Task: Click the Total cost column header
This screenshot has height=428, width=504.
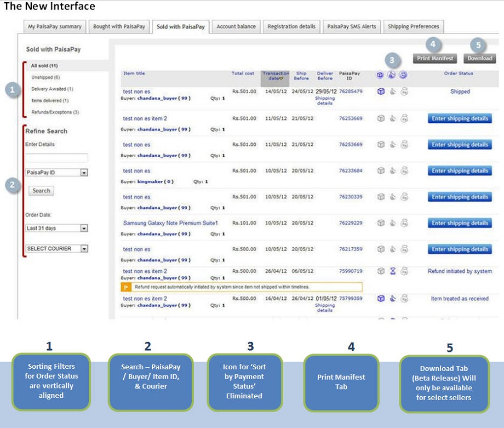Action: pos(243,73)
